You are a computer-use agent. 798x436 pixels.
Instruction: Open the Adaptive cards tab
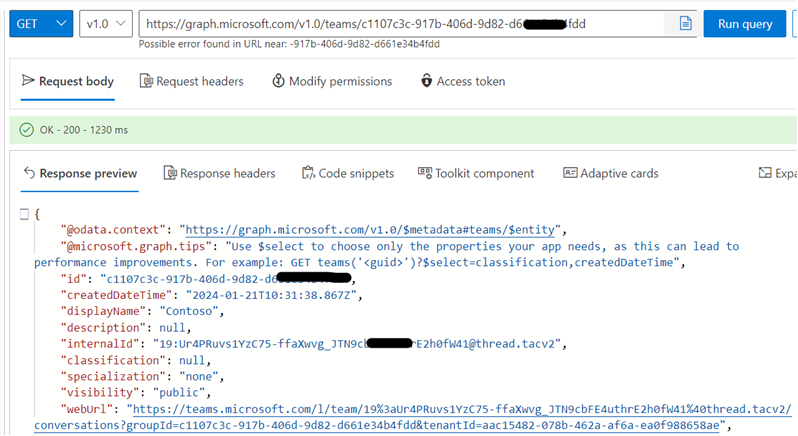pos(611,174)
